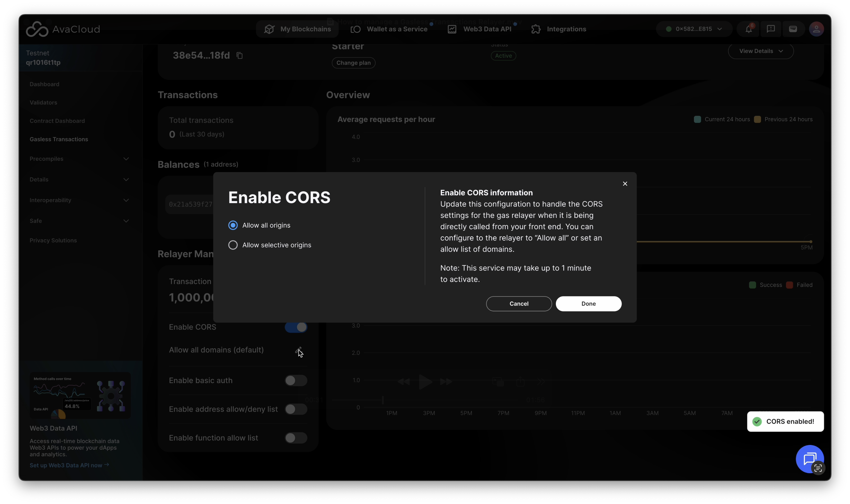
Task: Toggle the Enable basic auth switch
Action: [296, 380]
